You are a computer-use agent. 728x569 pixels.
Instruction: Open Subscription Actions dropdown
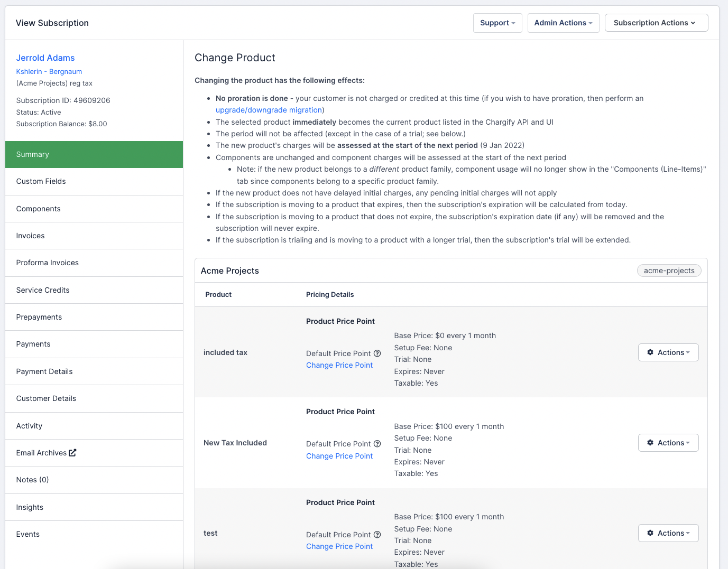(x=656, y=23)
